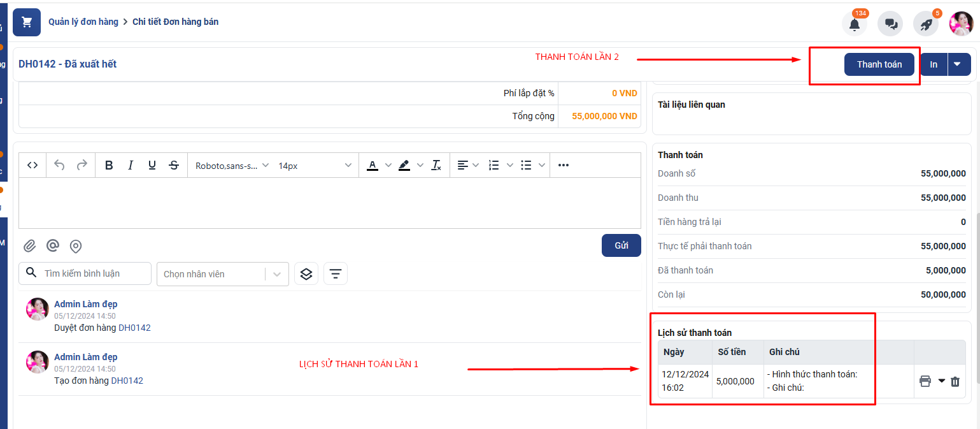This screenshot has width=980, height=429.
Task: Click the mention @ icon
Action: [x=53, y=246]
